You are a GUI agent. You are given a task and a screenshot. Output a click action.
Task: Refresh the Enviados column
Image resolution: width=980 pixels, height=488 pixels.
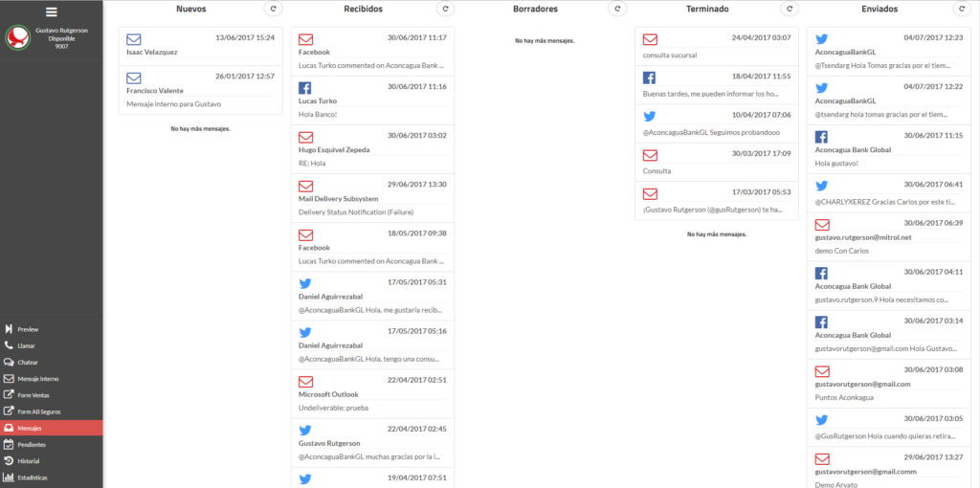pyautogui.click(x=960, y=9)
